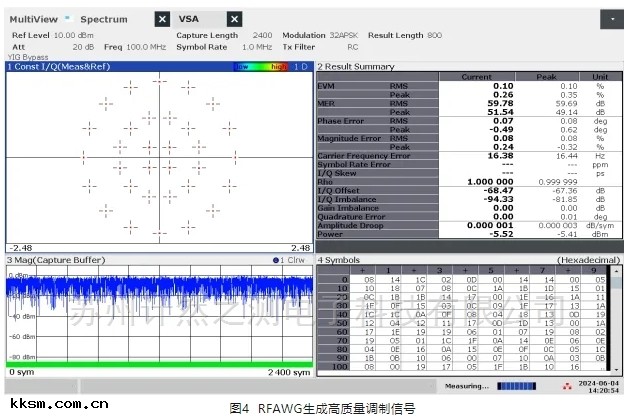Image resolution: width=640 pixels, height=420 pixels.
Task: Click the red network status icon
Action: (568, 386)
